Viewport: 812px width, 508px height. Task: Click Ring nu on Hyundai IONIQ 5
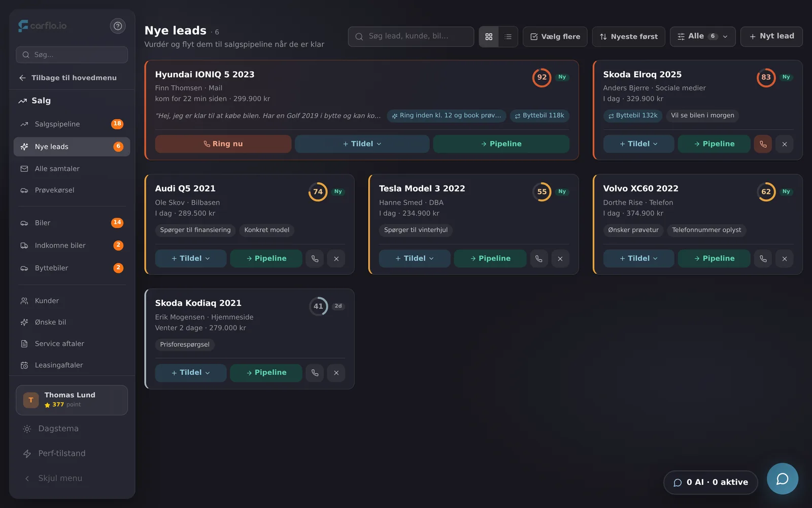[223, 144]
